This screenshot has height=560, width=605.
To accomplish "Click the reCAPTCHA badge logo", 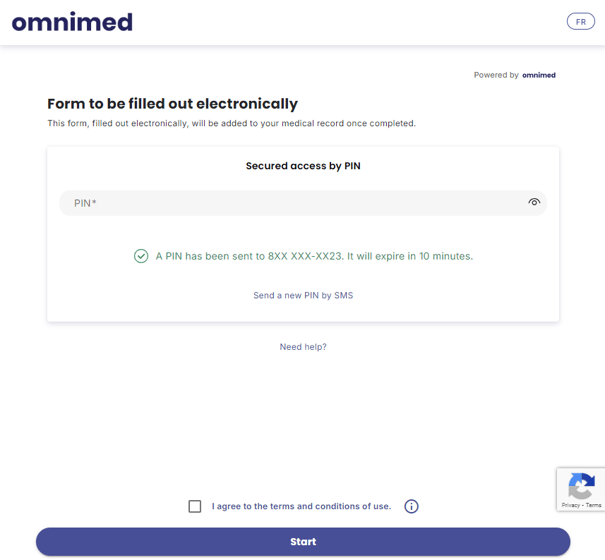I will pyautogui.click(x=581, y=486).
